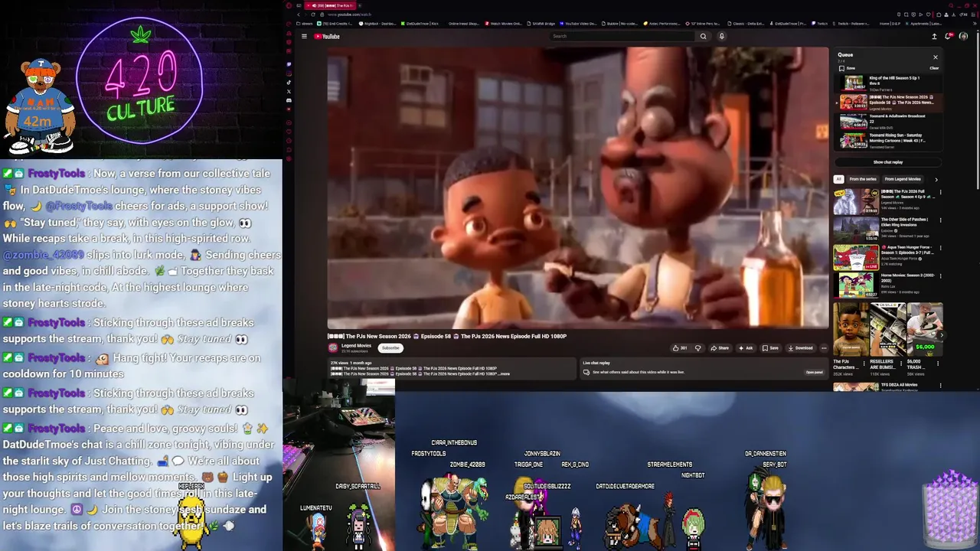Screen dimensions: 980x551
Task: Show more filter chips with arrow
Action: click(936, 179)
